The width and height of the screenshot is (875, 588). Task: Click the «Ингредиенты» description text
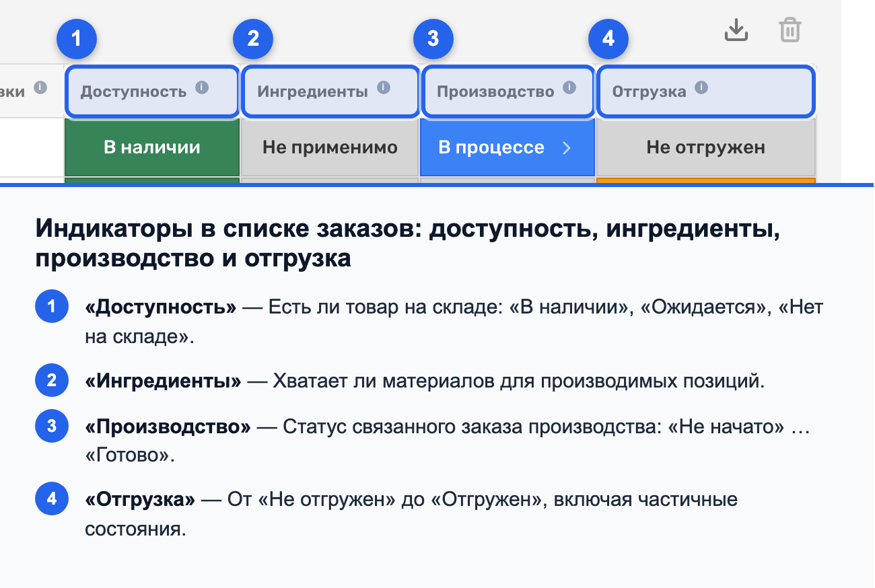click(425, 381)
